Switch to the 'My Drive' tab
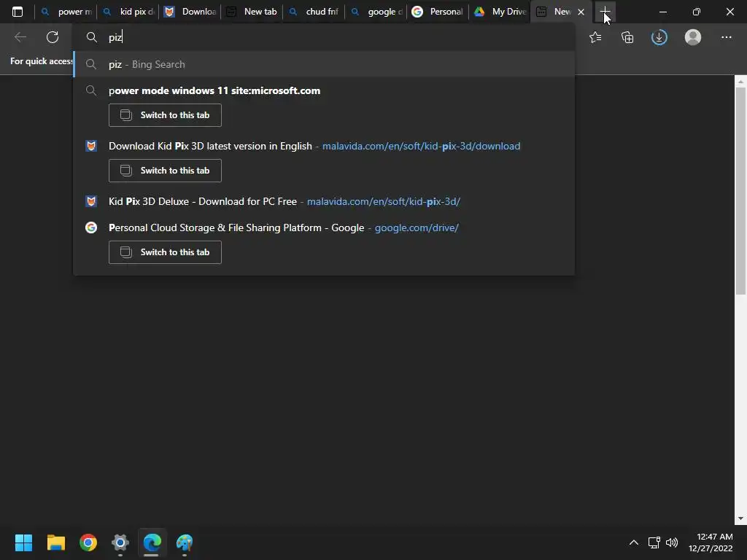This screenshot has height=560, width=747. coord(499,12)
